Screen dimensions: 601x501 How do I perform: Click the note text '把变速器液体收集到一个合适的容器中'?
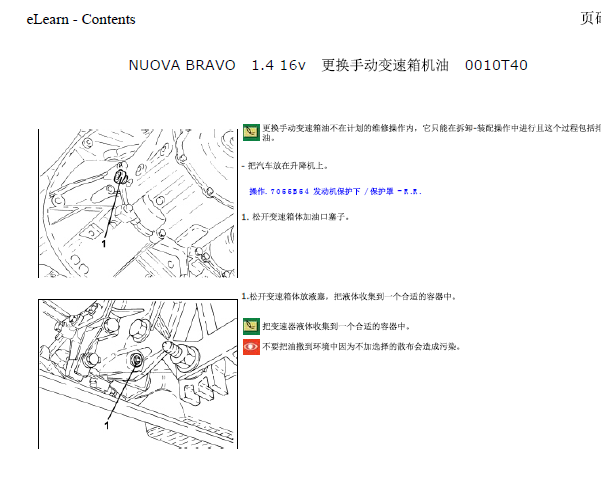(x=336, y=327)
